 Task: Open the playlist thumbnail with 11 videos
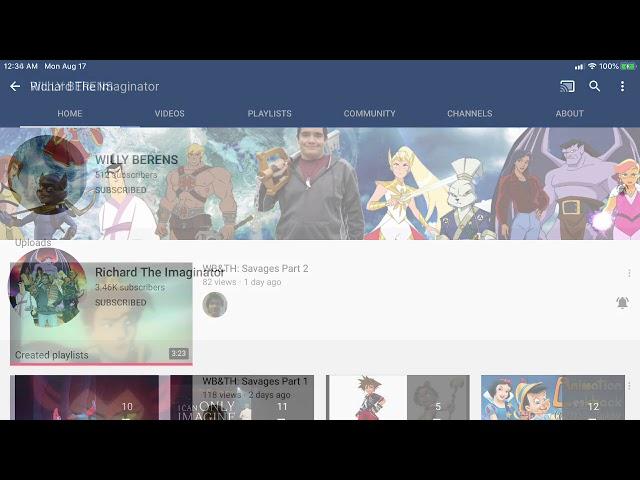click(x=242, y=398)
